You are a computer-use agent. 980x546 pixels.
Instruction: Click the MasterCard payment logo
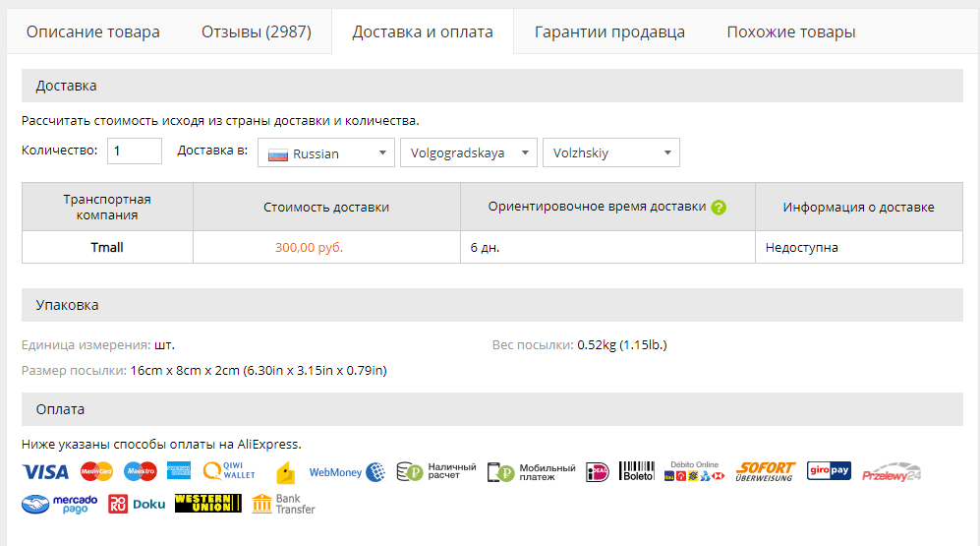tap(96, 472)
